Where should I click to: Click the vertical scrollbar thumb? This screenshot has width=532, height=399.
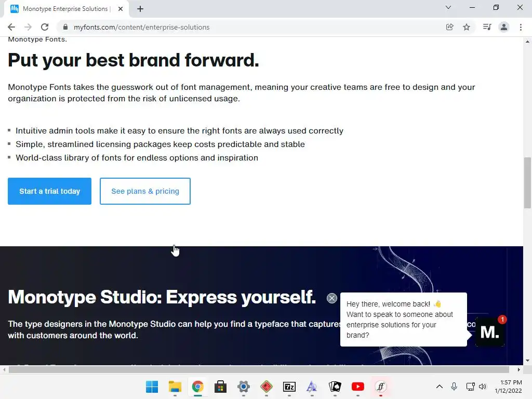coord(527,183)
